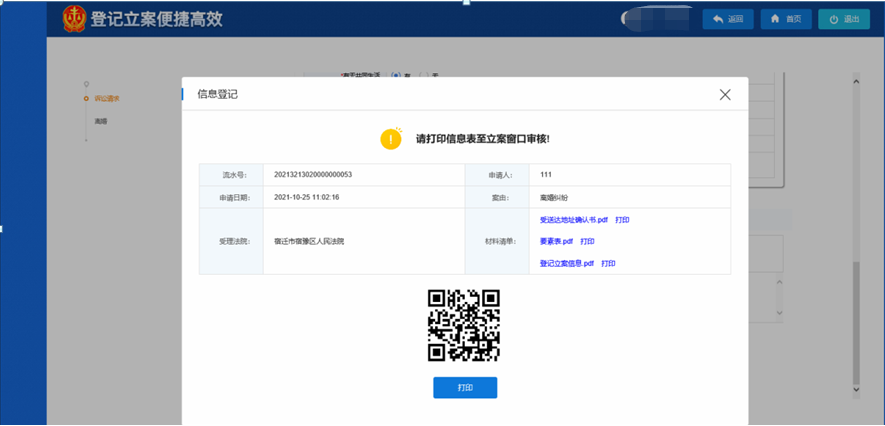Image resolution: width=885 pixels, height=426 pixels.
Task: Click the 退出 logout button
Action: pos(843,19)
